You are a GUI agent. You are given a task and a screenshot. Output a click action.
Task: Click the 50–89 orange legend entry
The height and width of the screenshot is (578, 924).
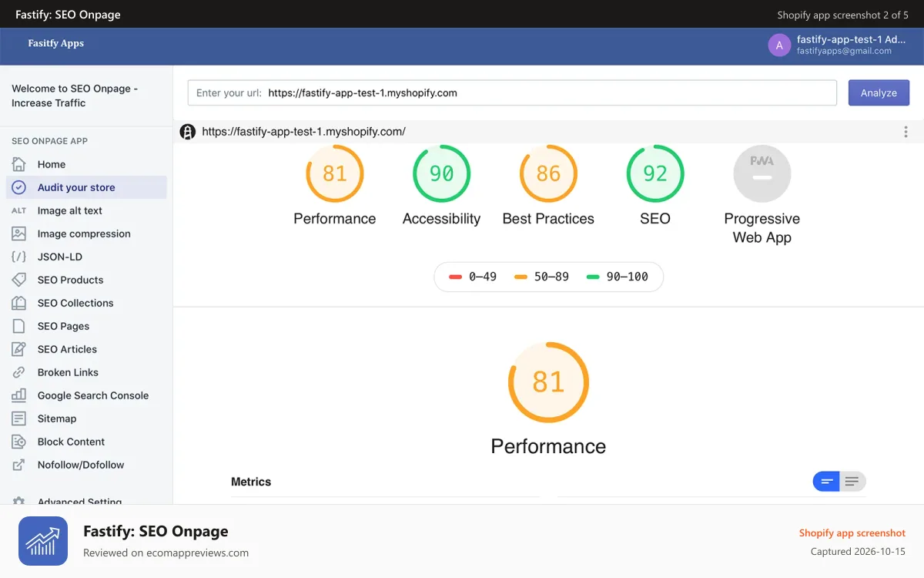541,277
